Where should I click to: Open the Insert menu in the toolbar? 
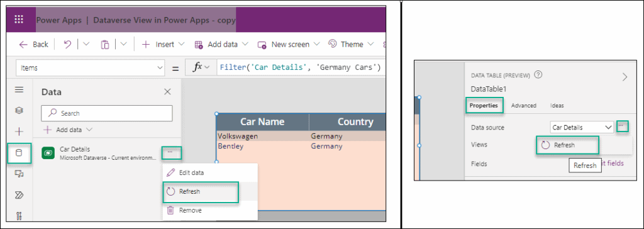163,45
